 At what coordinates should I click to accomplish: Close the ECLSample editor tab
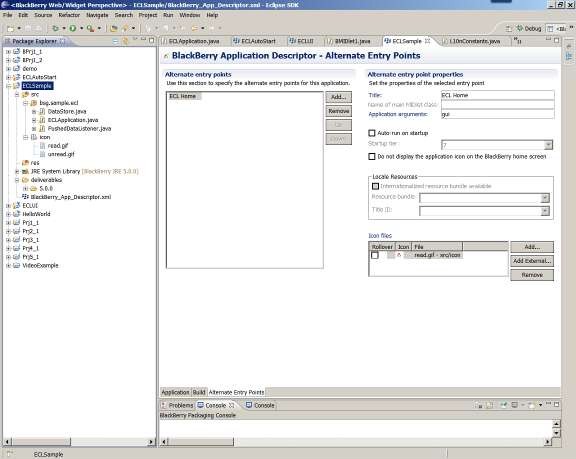(x=428, y=41)
